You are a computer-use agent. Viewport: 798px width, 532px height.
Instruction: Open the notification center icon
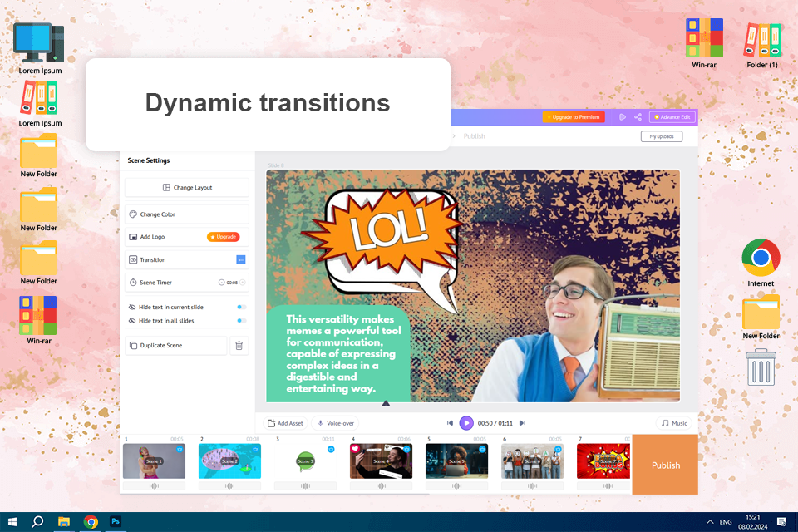(781, 522)
